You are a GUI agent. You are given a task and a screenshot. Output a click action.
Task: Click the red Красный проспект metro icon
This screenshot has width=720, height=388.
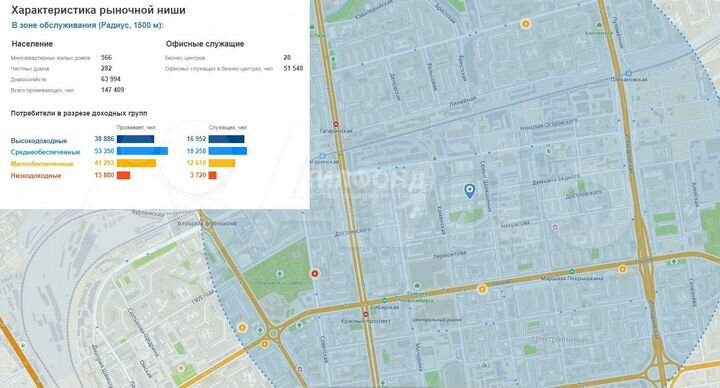[366, 315]
